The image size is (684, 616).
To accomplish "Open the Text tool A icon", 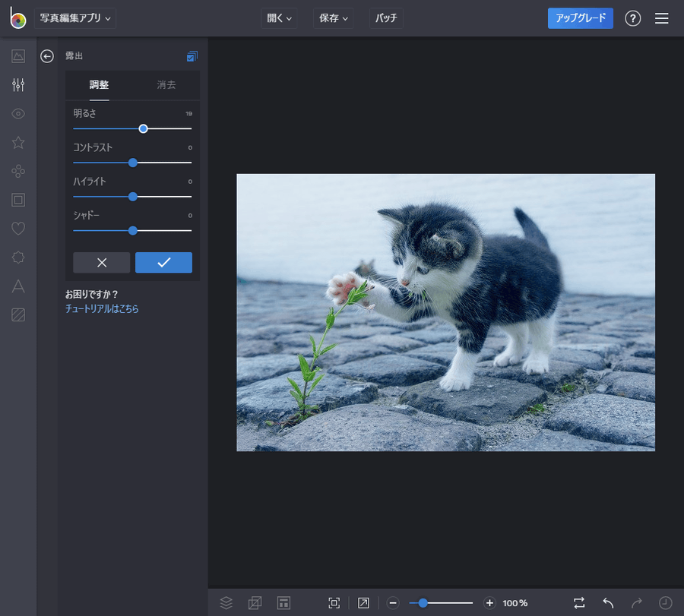I will pos(18,286).
